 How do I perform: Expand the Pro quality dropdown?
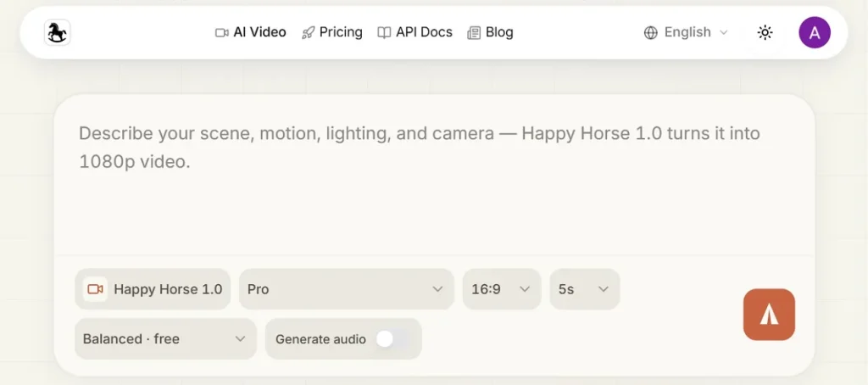click(347, 289)
